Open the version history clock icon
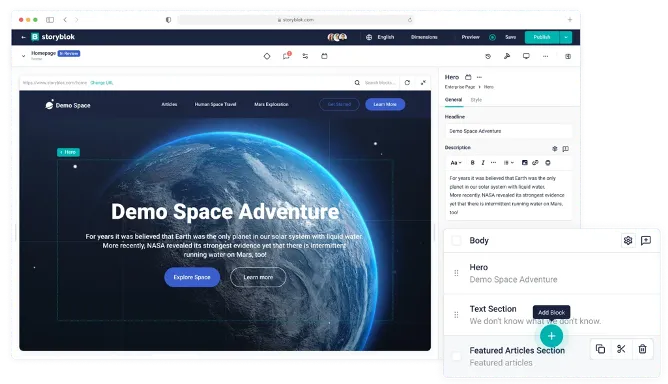 coord(488,56)
